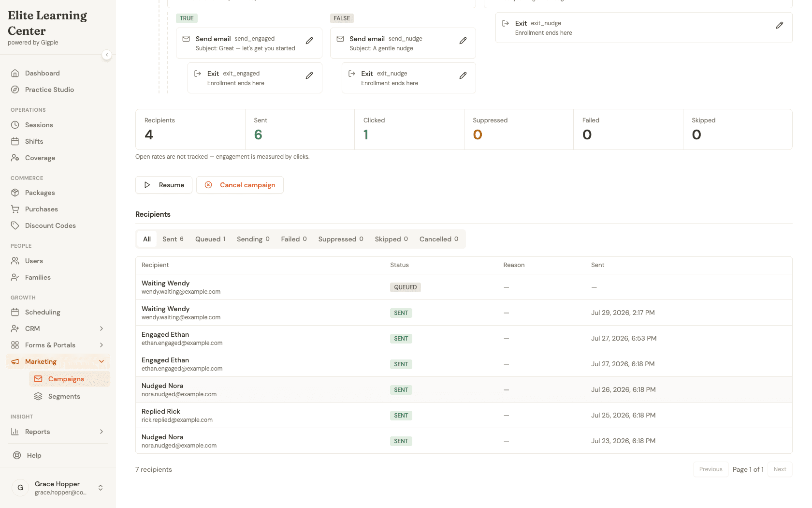Open the Help link
Image resolution: width=812 pixels, height=508 pixels.
(x=58, y=455)
